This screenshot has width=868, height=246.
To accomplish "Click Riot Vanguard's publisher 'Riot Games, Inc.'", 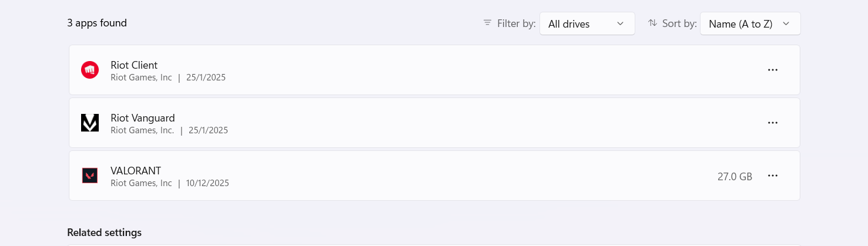I will pyautogui.click(x=142, y=130).
